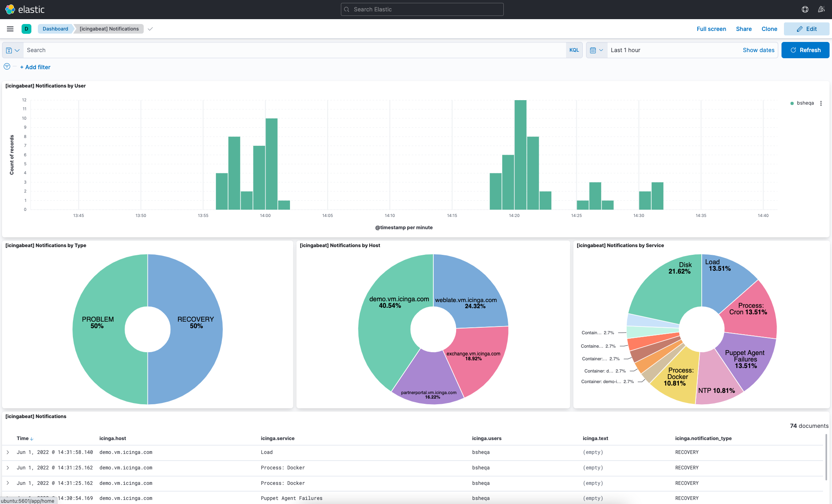
Task: Click the filter options circle icon
Action: pyautogui.click(x=7, y=66)
